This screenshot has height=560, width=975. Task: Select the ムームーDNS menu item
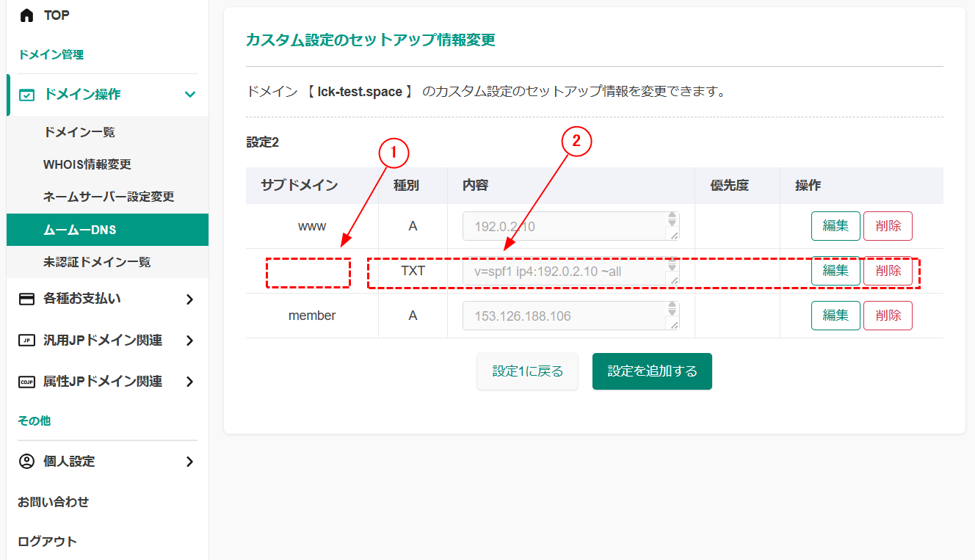pos(107,230)
